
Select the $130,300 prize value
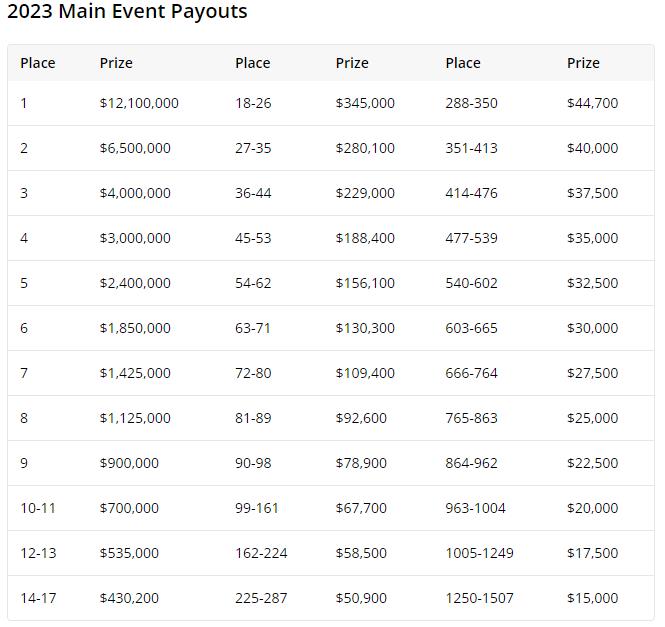point(365,328)
